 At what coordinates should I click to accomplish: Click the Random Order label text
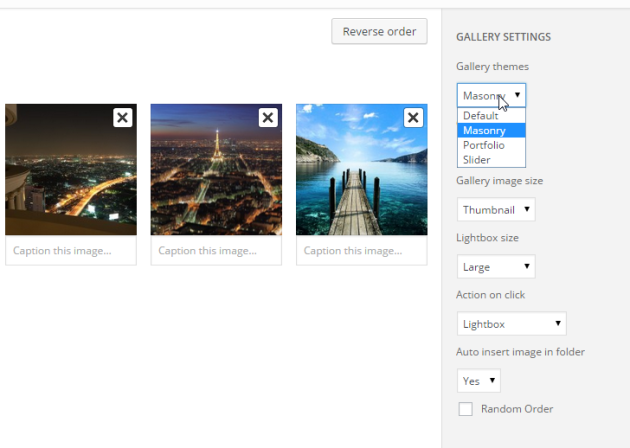(517, 409)
